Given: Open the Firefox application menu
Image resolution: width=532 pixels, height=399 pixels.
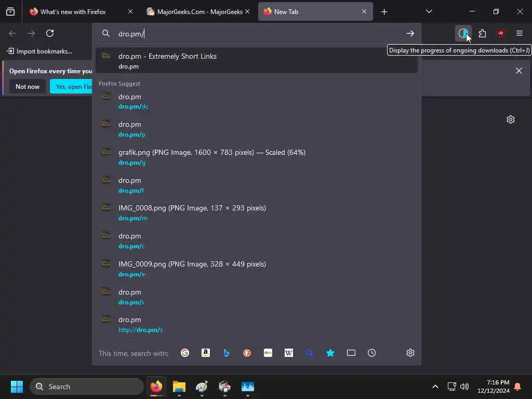Looking at the screenshot, I should [x=520, y=33].
